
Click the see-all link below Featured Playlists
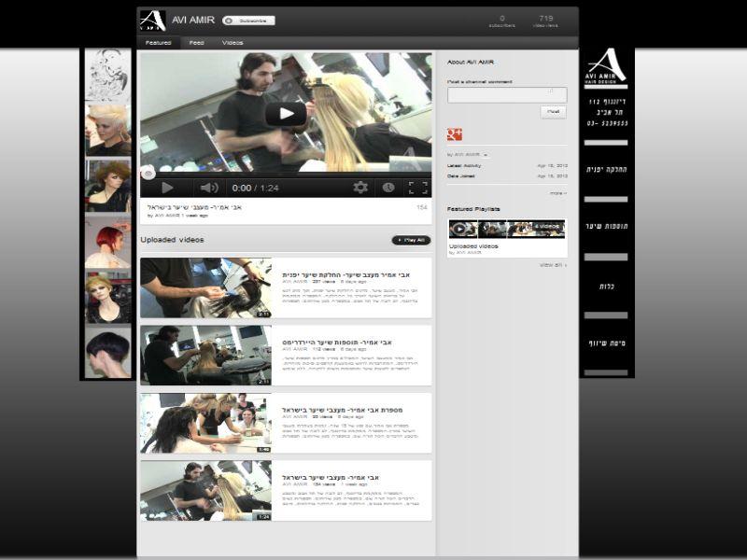553,265
